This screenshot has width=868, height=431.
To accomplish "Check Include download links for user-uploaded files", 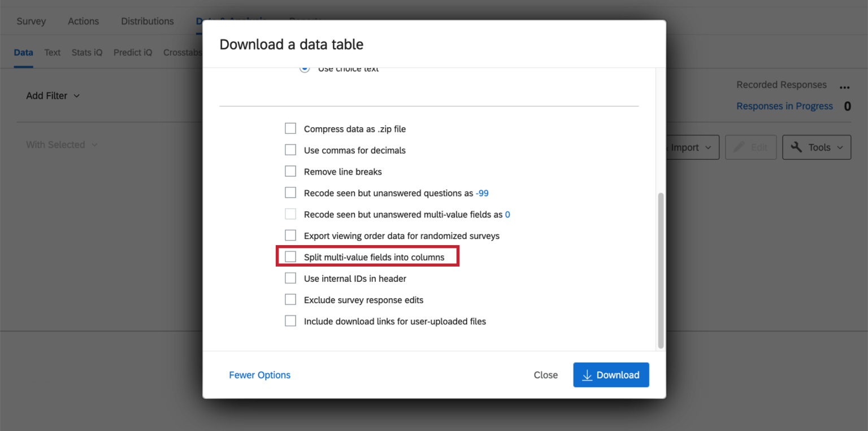I will [x=290, y=320].
